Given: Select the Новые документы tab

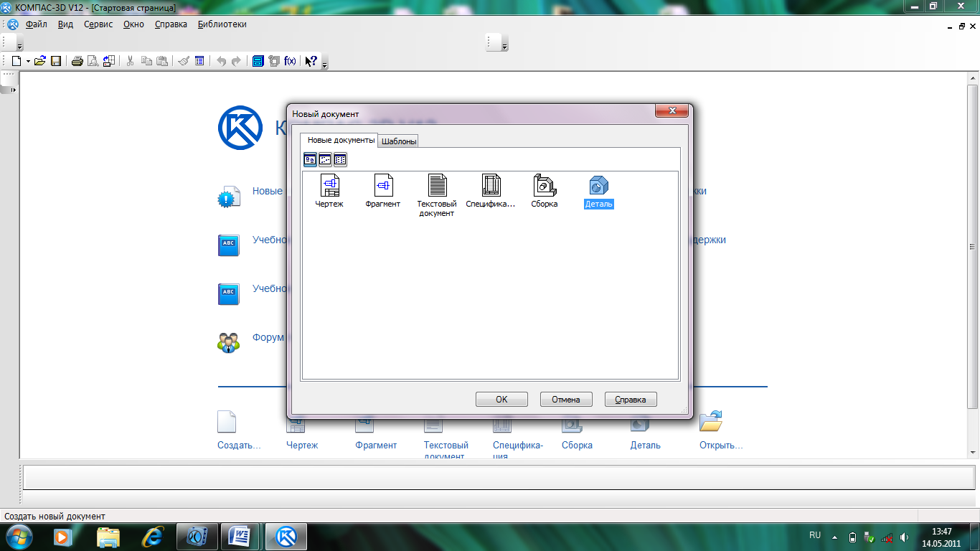Looking at the screenshot, I should click(341, 140).
